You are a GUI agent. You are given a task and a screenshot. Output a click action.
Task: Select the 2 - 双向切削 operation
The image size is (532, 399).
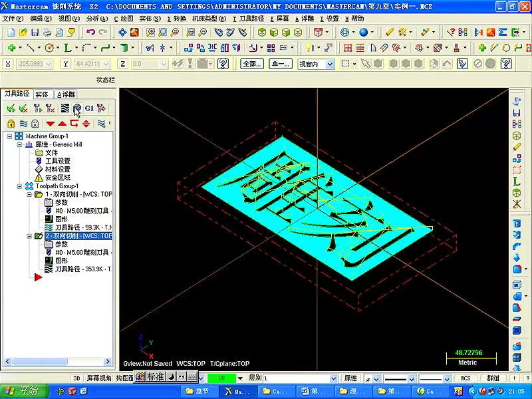78,236
